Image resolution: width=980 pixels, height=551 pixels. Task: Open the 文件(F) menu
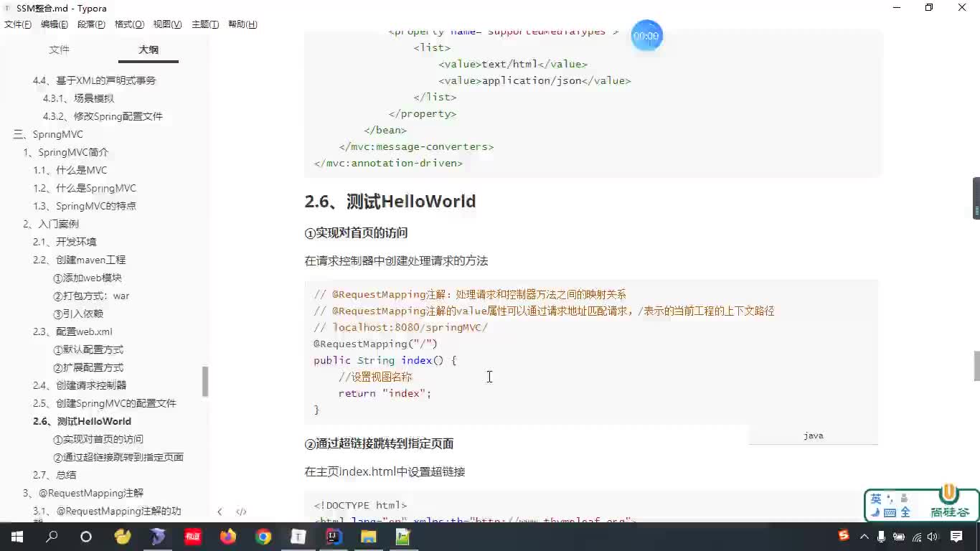click(18, 24)
